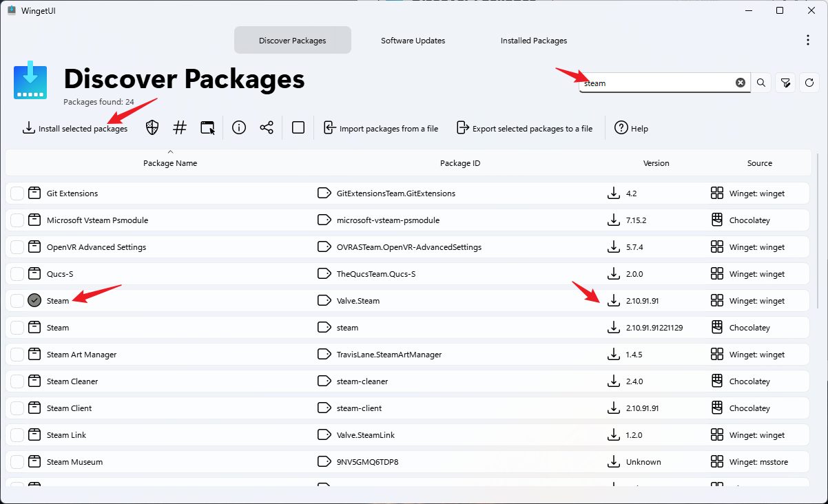The width and height of the screenshot is (828, 504).
Task: Sort list by Package Name column header
Action: click(170, 163)
